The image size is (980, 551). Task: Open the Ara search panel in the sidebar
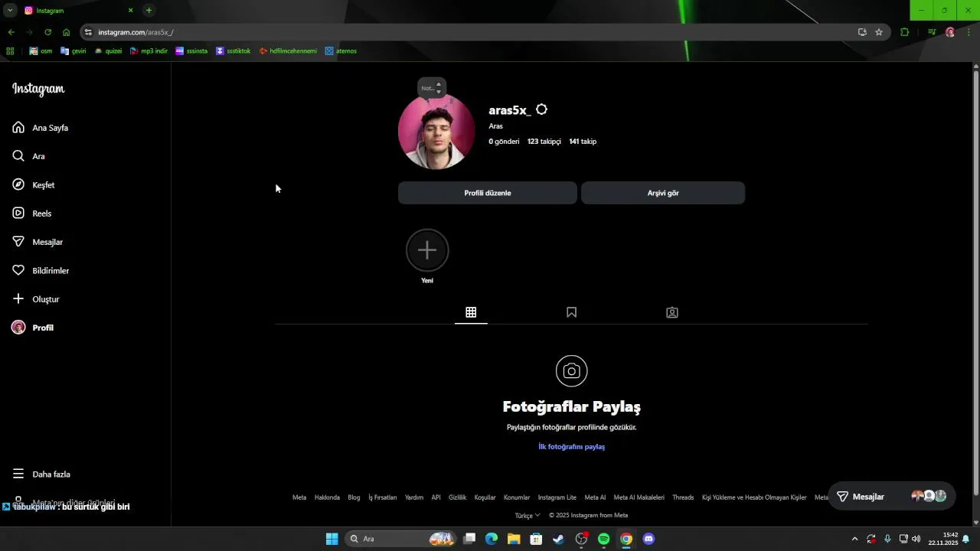(29, 156)
